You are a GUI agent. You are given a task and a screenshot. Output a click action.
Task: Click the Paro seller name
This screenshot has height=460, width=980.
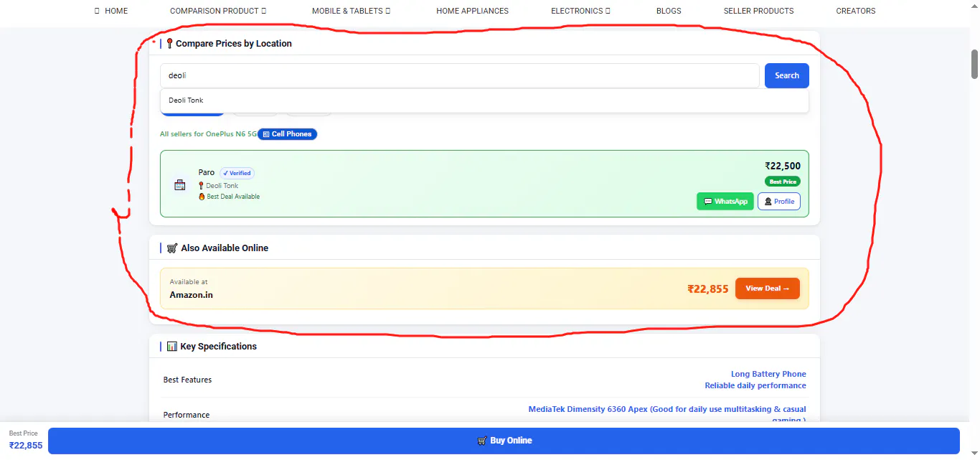pos(207,172)
